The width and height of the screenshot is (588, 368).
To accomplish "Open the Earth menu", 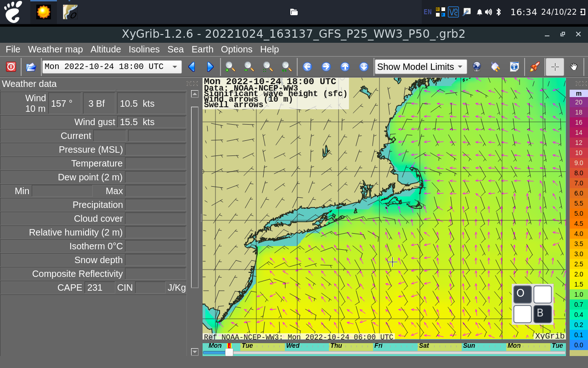I will tap(203, 49).
